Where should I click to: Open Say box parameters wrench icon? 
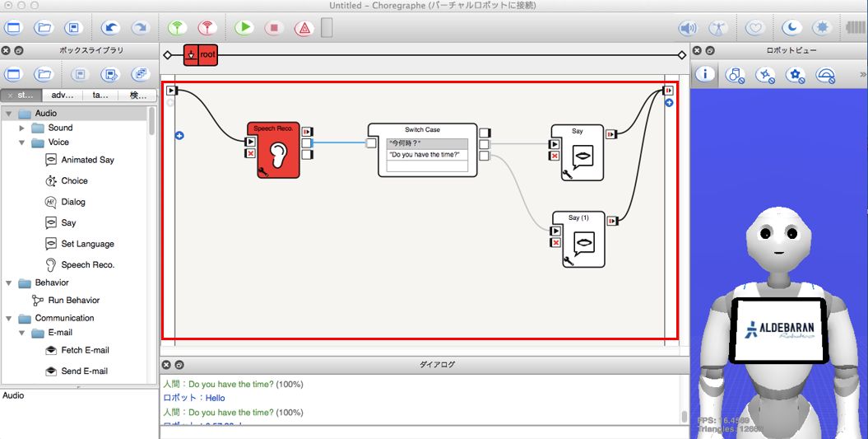(567, 175)
